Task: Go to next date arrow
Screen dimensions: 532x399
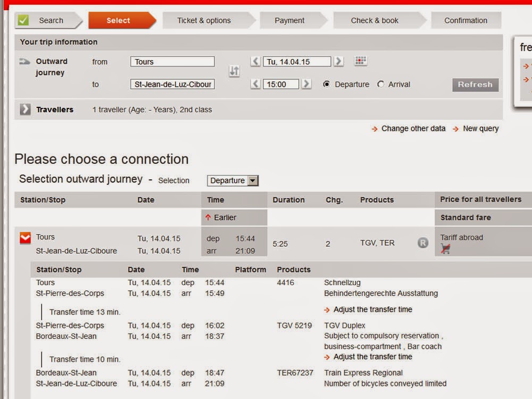Action: (338, 61)
